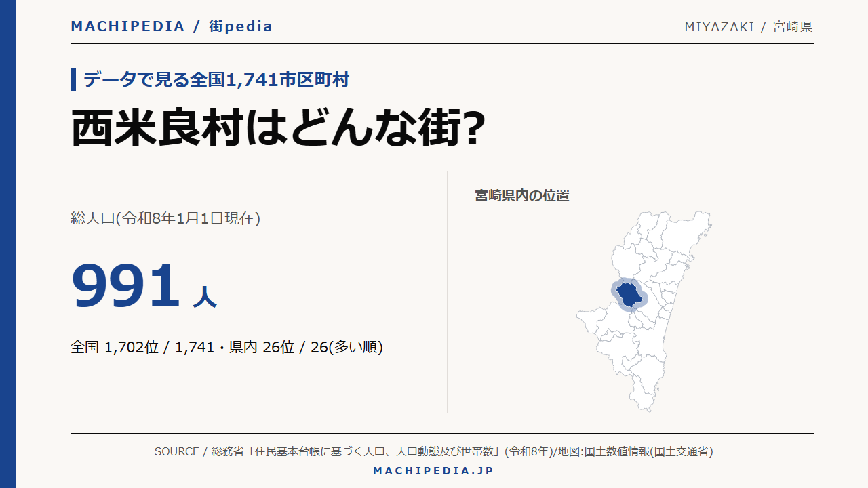Click the Miyazaki prefecture outline map
This screenshot has width=868, height=488.
(644, 311)
